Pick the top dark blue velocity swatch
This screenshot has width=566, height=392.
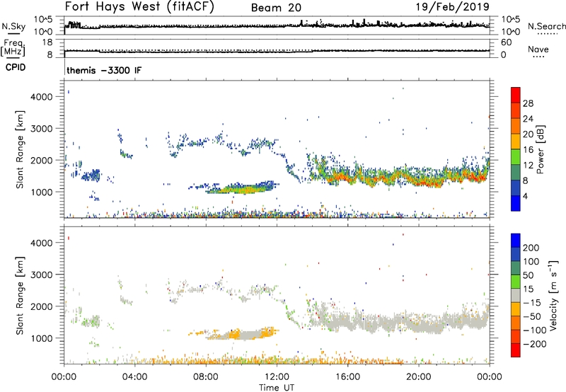[x=516, y=241]
